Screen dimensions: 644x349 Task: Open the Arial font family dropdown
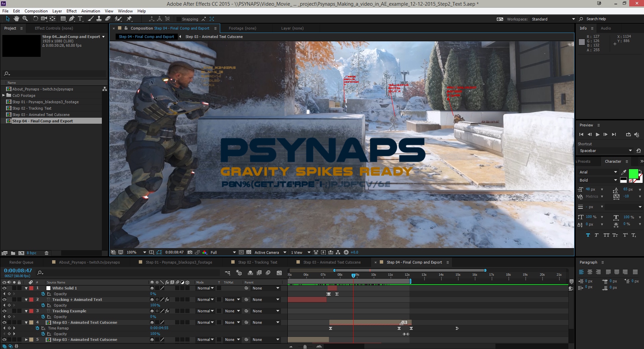click(x=598, y=172)
